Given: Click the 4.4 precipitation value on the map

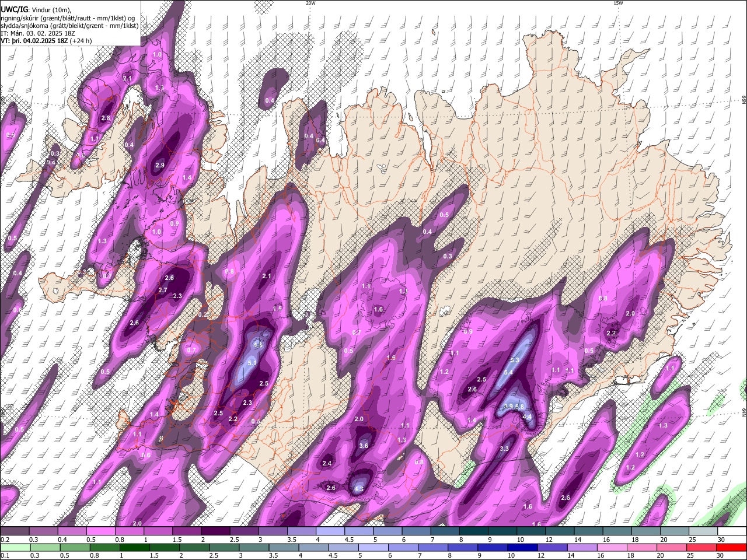Looking at the screenshot, I should [x=527, y=417].
